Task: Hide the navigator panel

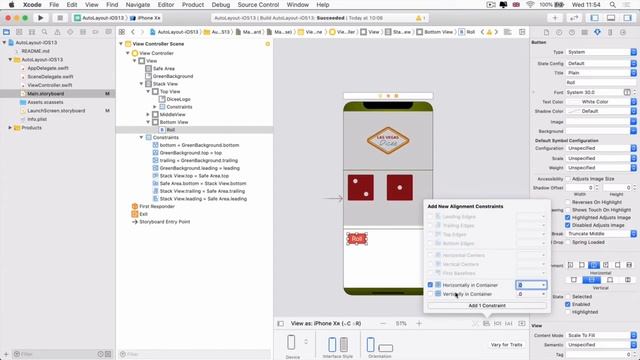Action: (x=595, y=18)
